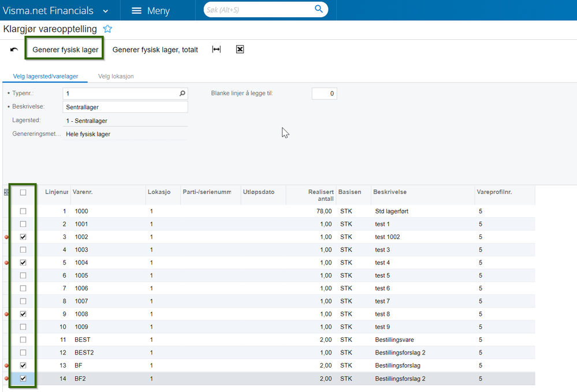This screenshot has height=392, width=577.
Task: Click the undo arrow icon in toolbar
Action: [14, 50]
